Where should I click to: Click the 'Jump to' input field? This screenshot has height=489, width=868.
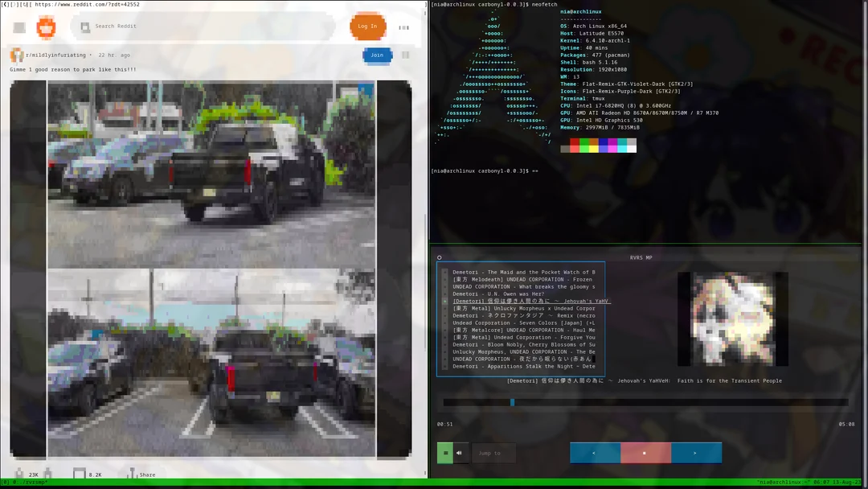[493, 453]
